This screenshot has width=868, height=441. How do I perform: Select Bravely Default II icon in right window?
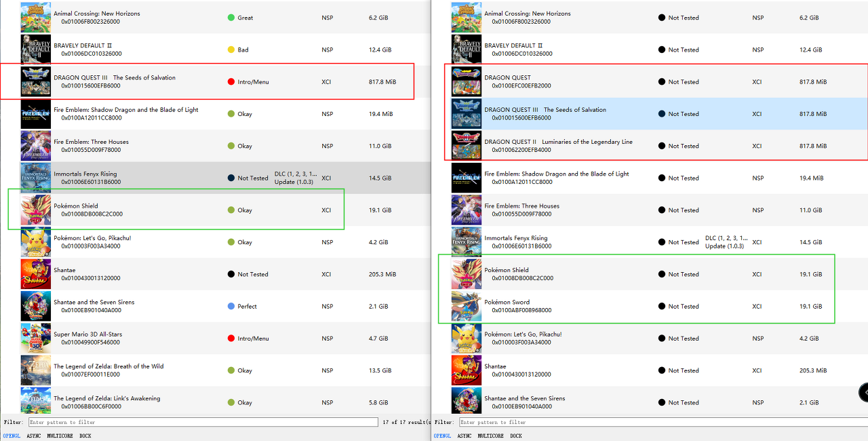coord(466,50)
